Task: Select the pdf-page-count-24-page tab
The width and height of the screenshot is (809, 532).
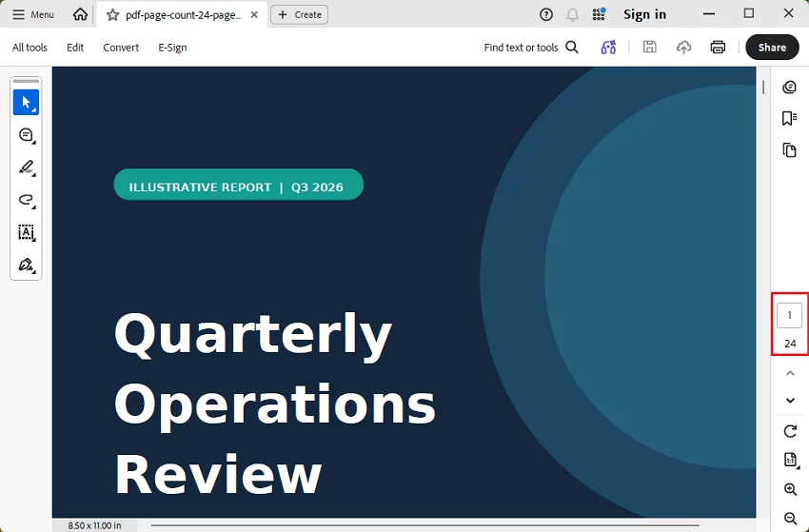Action: (183, 15)
